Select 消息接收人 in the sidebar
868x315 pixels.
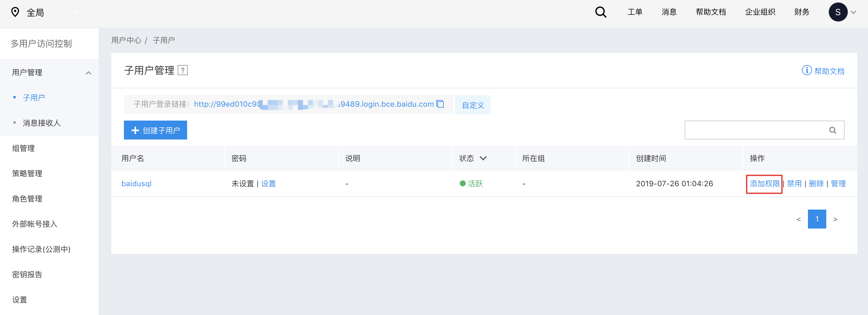(x=41, y=123)
